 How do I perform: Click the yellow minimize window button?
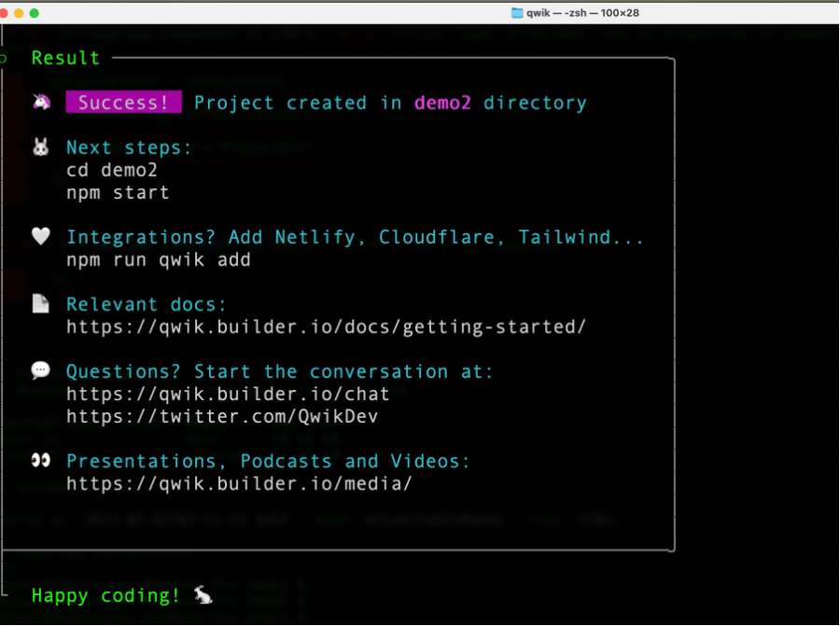click(x=19, y=13)
